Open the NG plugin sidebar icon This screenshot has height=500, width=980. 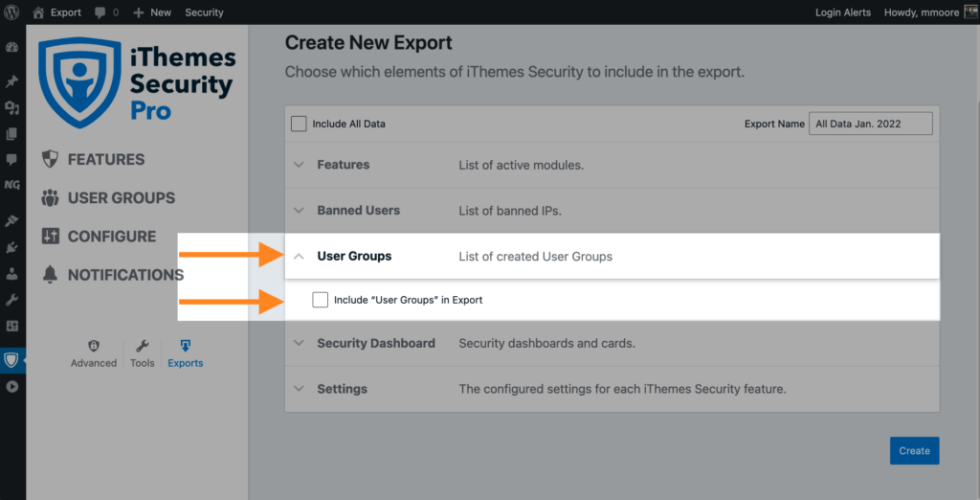point(11,185)
